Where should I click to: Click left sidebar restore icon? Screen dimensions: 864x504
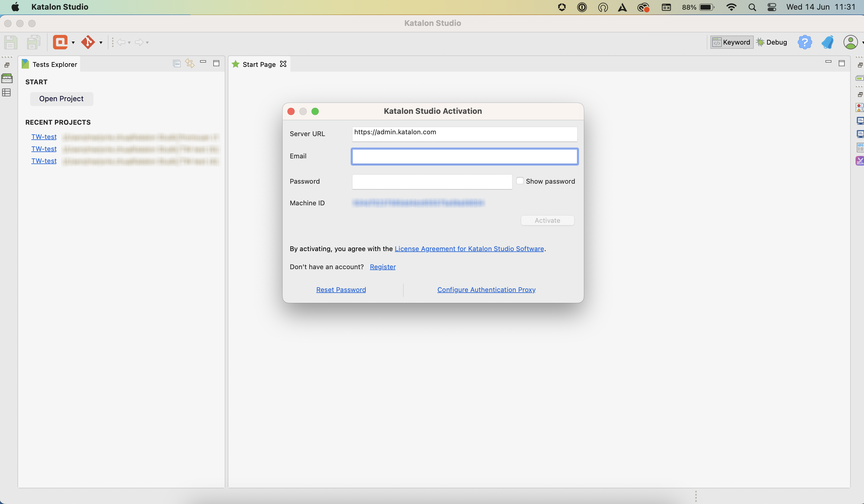coord(7,65)
